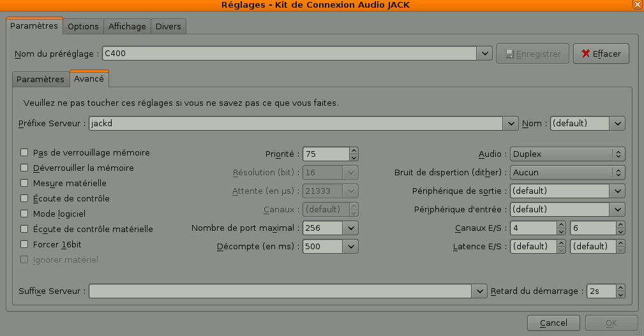
Task: Click the Retard du démarrage stepper
Action: pyautogui.click(x=620, y=291)
